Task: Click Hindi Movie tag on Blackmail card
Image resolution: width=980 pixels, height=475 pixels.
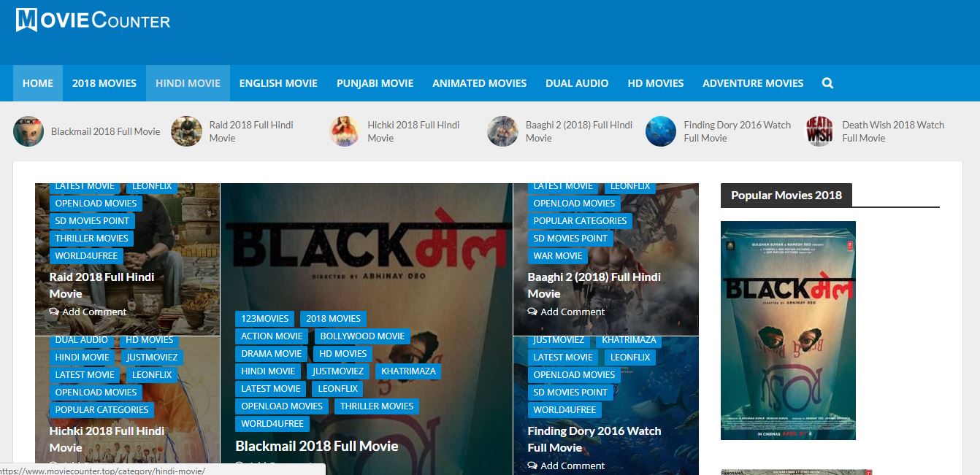Action: 268,371
